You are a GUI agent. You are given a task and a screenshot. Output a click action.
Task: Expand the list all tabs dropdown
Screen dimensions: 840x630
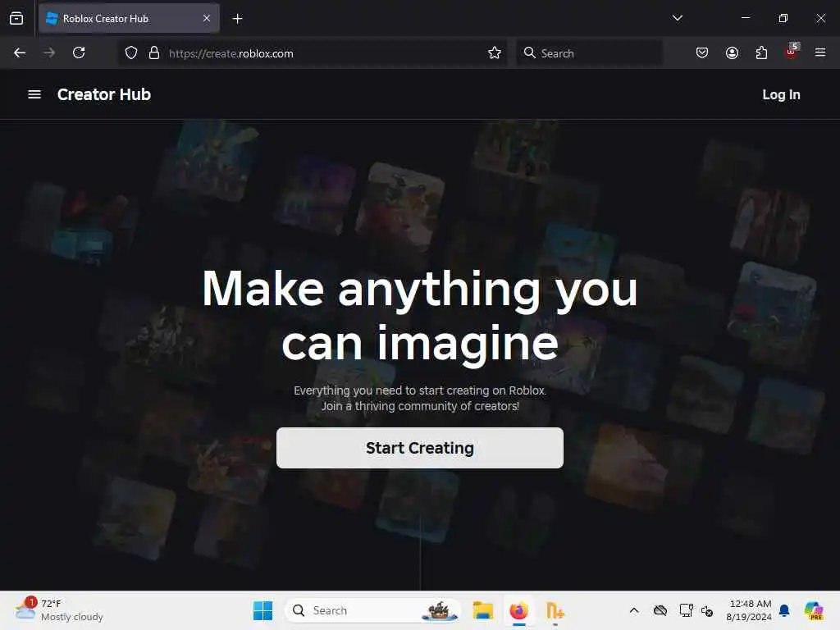tap(677, 18)
